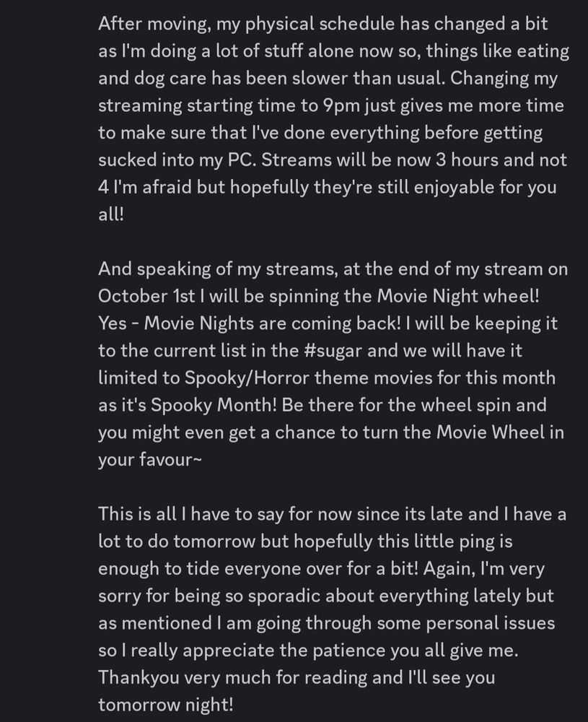
Task: Click the last paragraph starting "This is all"
Action: [x=332, y=609]
